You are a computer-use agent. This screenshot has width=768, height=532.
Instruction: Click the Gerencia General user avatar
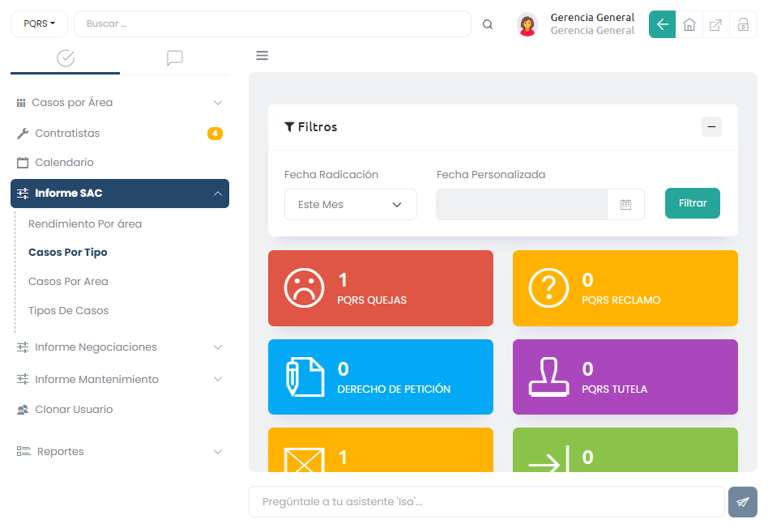click(527, 24)
